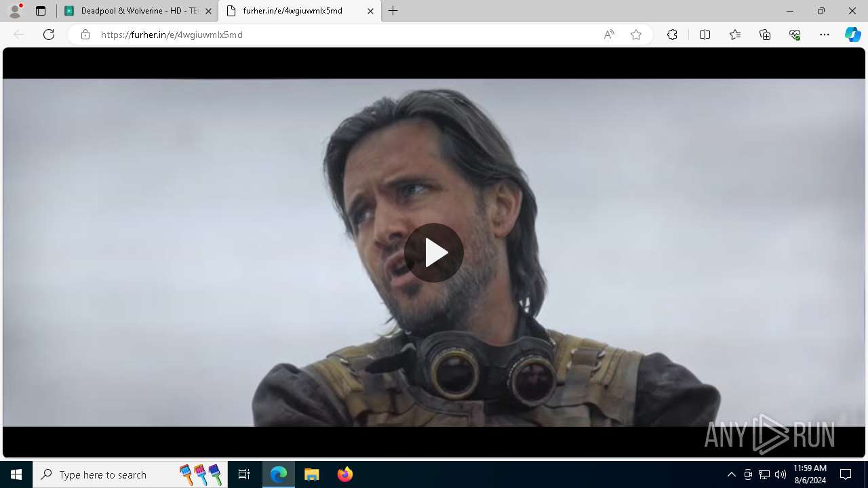
Task: Launch the Copilot sidebar icon
Action: pos(852,35)
